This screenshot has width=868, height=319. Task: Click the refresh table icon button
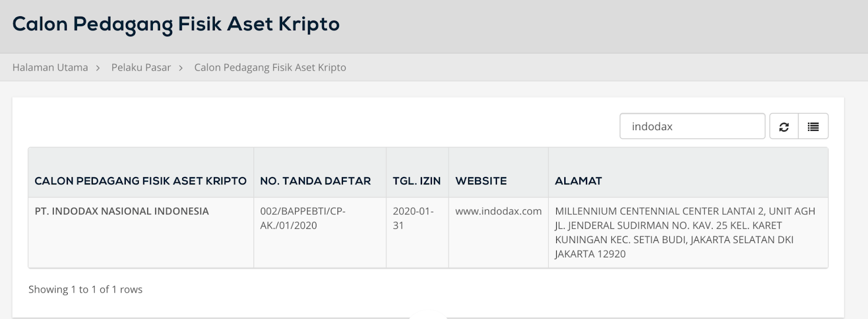click(784, 126)
